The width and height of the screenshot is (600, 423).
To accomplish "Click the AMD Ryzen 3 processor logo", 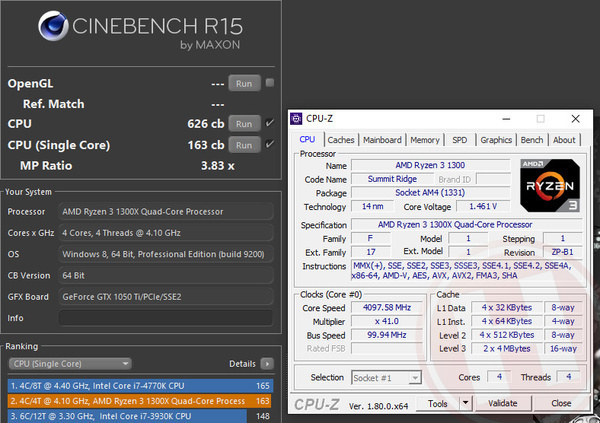I will 550,186.
